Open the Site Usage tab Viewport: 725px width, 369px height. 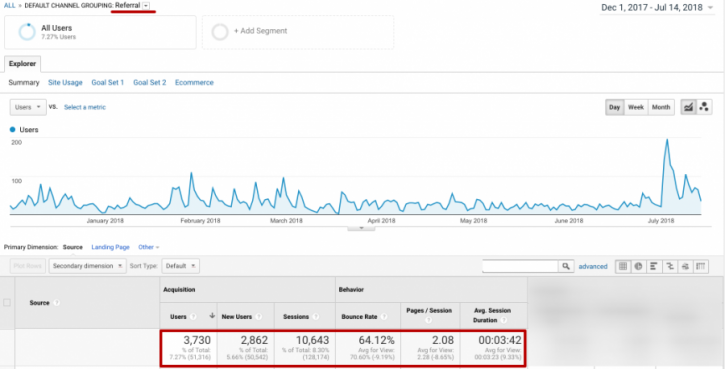(65, 82)
